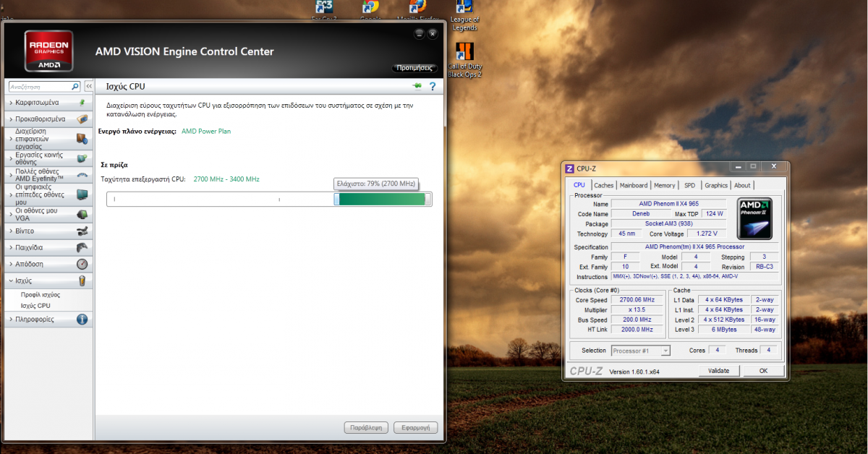This screenshot has width=868, height=454.
Task: Click the Level 3 cache value 6 MBytes
Action: click(725, 330)
